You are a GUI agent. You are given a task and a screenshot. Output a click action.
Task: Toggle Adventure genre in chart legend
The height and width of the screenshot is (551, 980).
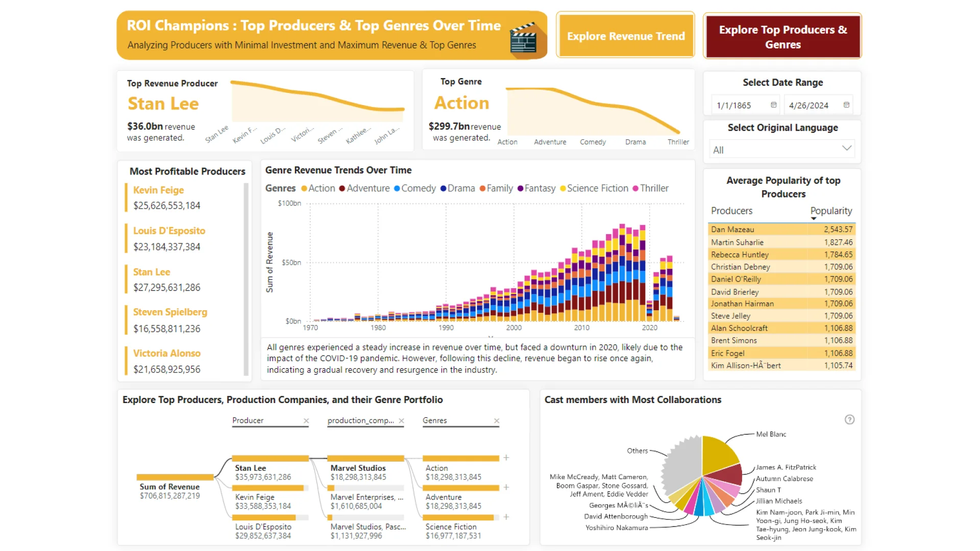tap(364, 188)
